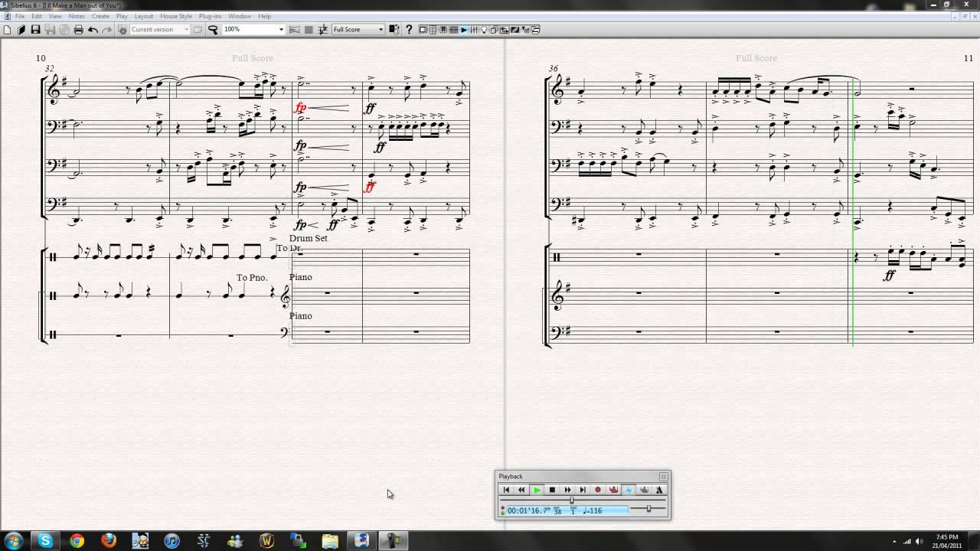Move playback line to end
This screenshot has width=980, height=551.
pyautogui.click(x=583, y=490)
